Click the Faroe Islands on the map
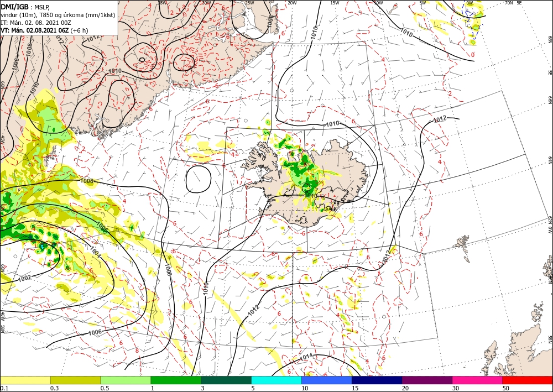Image resolution: width=553 pixels, height=392 pixels. tap(463, 247)
